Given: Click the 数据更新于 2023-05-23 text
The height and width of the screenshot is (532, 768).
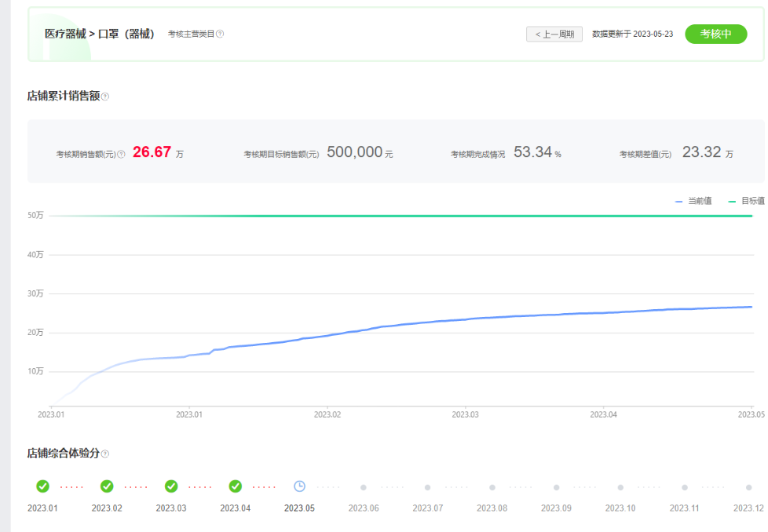Looking at the screenshot, I should tap(632, 34).
